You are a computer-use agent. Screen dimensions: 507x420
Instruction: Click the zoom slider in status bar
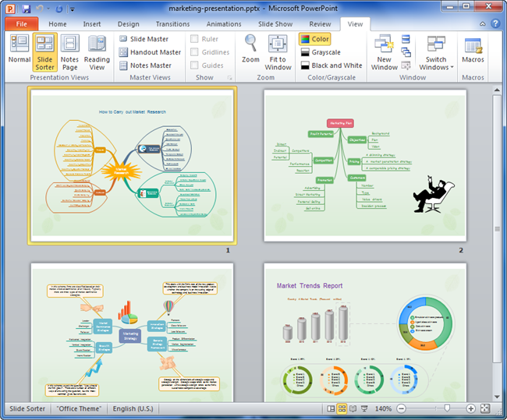click(x=446, y=408)
